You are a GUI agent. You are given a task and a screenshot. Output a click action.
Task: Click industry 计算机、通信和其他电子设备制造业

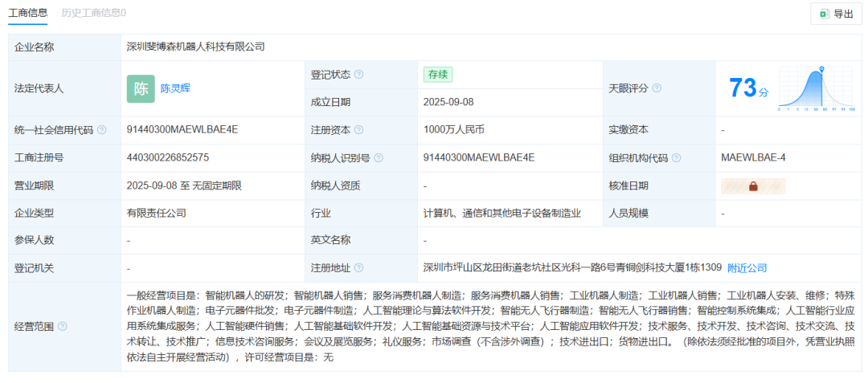coord(502,214)
